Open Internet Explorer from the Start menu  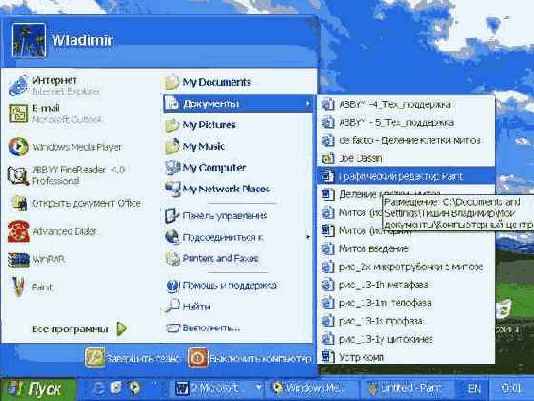54,85
